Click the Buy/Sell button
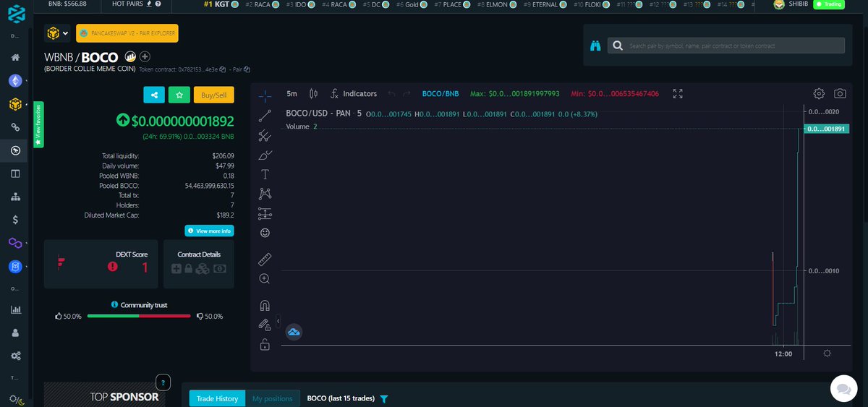This screenshot has width=868, height=407. 213,95
